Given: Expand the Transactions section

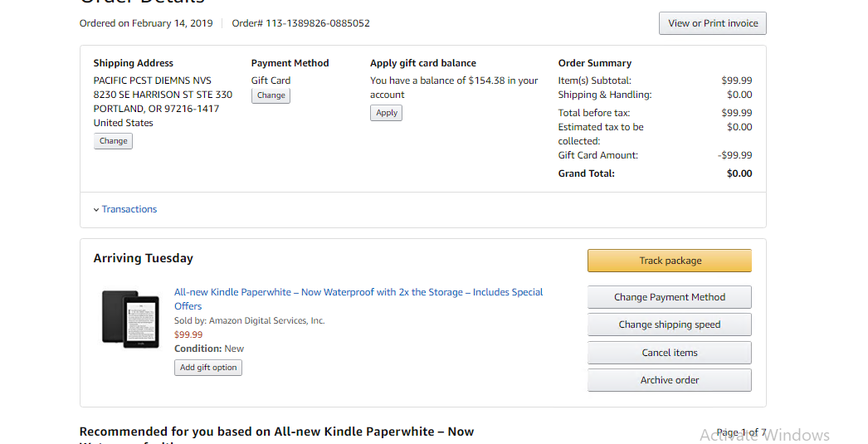Looking at the screenshot, I should 129,209.
